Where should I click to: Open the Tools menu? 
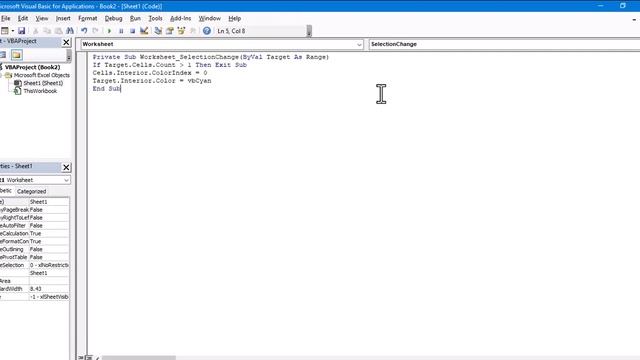[155, 18]
